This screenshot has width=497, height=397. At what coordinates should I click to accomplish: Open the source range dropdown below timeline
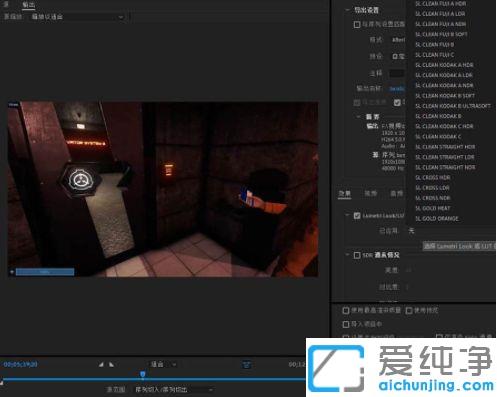[x=173, y=389]
